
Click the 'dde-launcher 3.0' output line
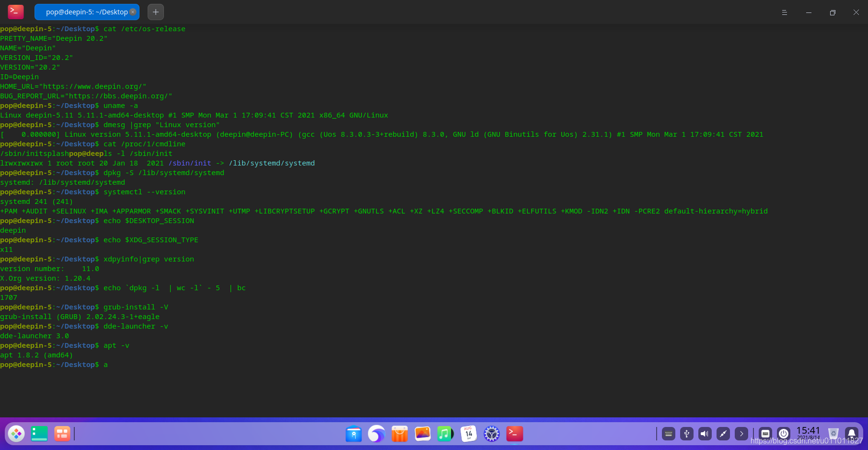tap(35, 336)
